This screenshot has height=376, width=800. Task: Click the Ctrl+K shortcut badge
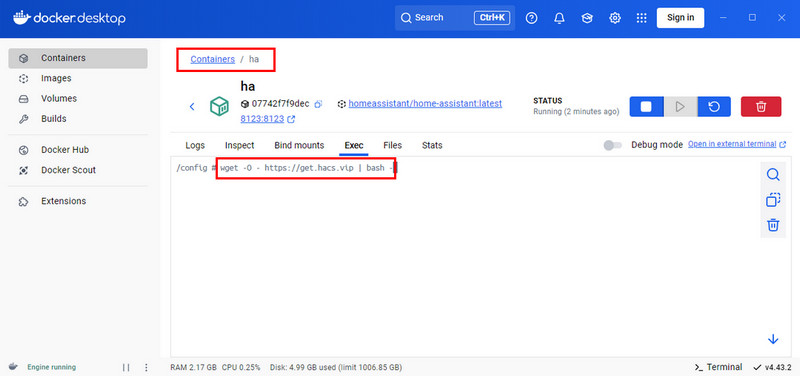point(492,18)
